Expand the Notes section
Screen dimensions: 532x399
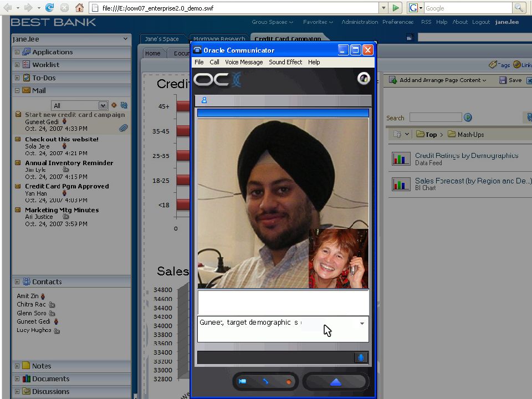coord(17,366)
